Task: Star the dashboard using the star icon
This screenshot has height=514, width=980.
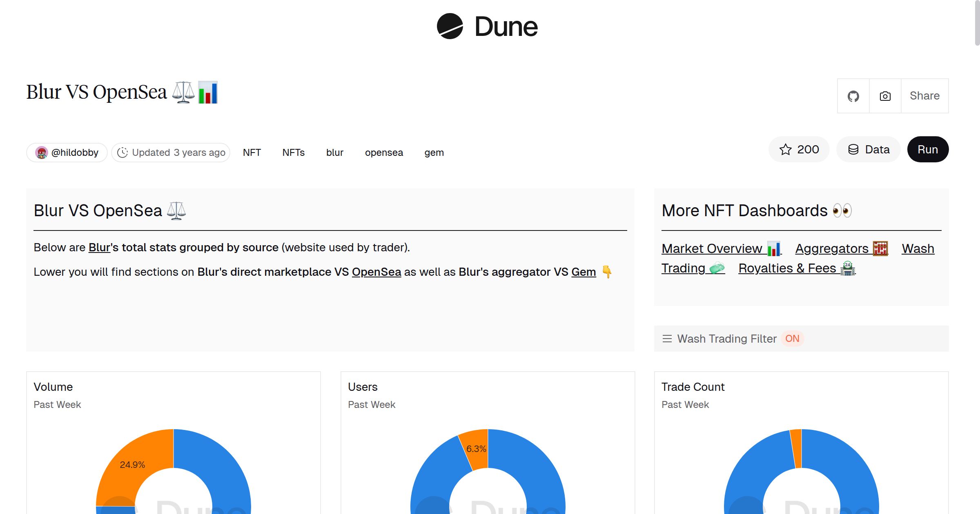Action: [x=786, y=149]
